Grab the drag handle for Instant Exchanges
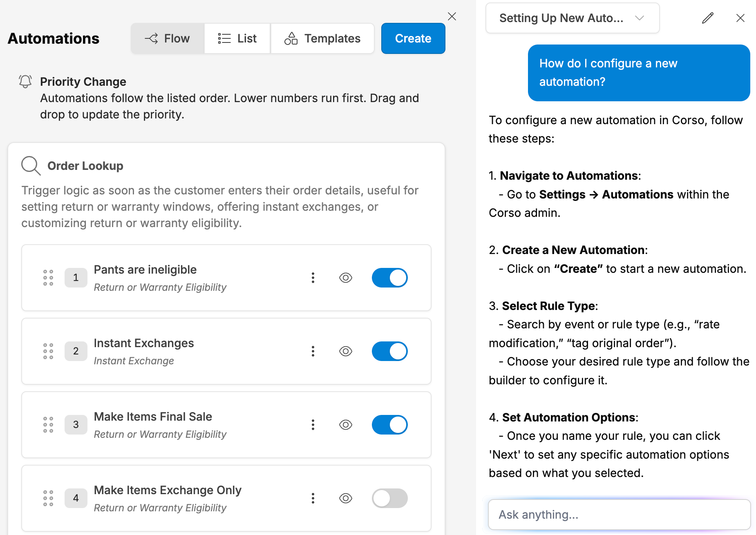 pos(48,351)
